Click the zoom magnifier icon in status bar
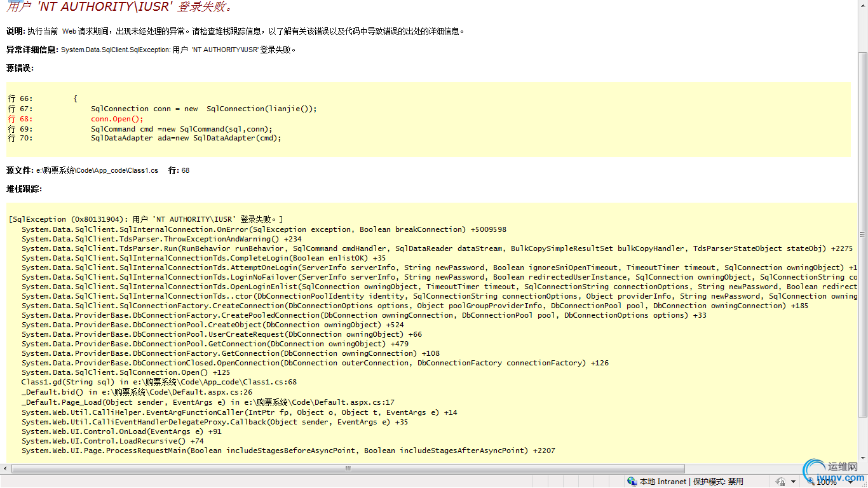Viewport: 868px width, 488px height. [810, 482]
